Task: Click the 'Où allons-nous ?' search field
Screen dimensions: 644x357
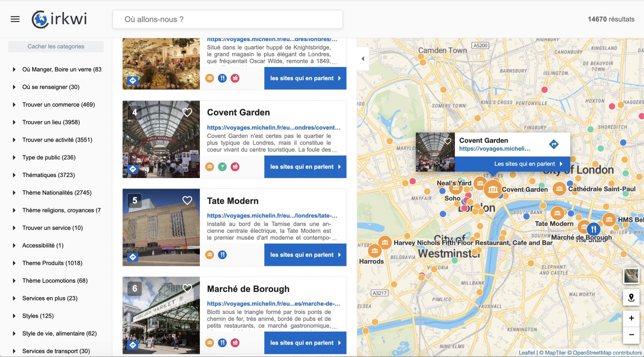Action: coord(227,19)
